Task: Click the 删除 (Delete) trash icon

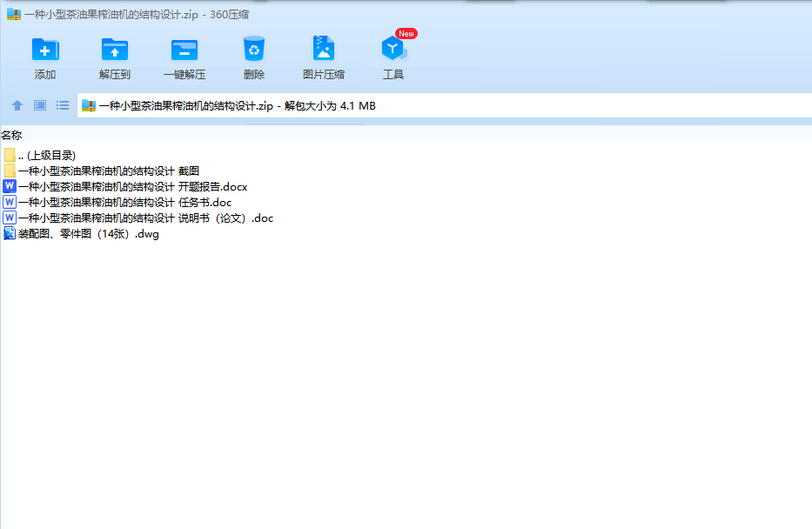Action: [254, 50]
